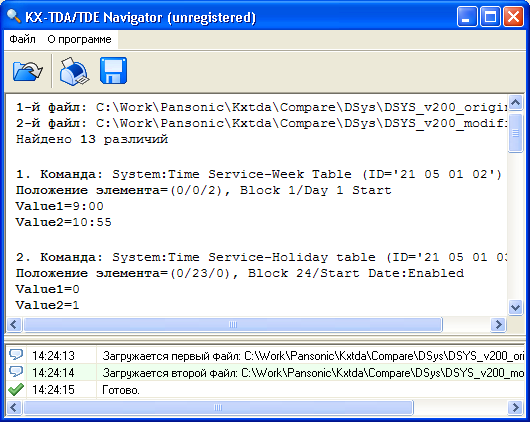Viewport: 530px width, 422px height.
Task: Click the report pane scroll down arrow
Action: (515, 307)
